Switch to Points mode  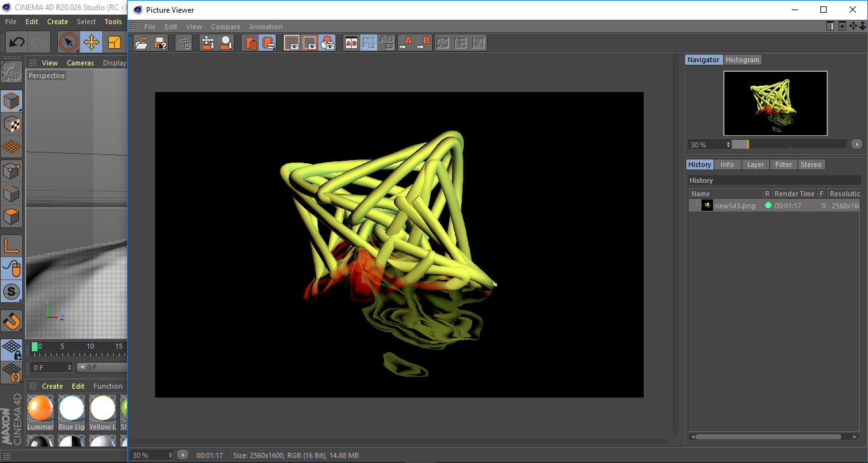tap(11, 170)
